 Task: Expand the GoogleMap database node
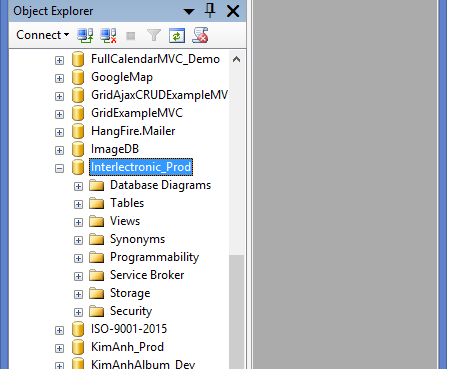pyautogui.click(x=59, y=78)
